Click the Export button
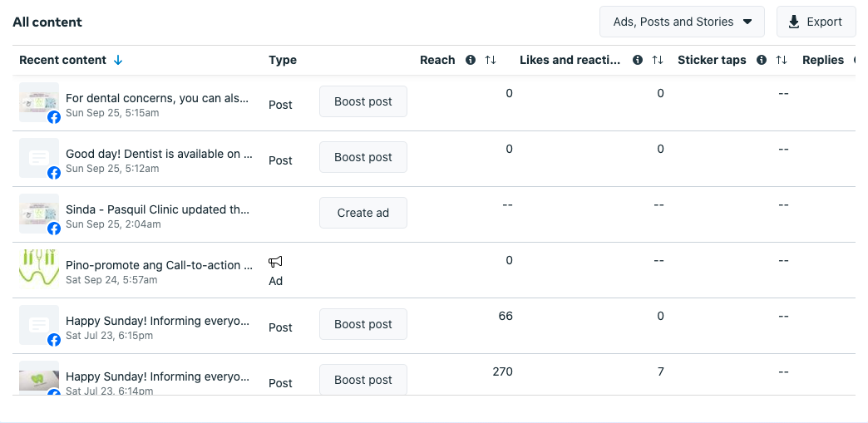The width and height of the screenshot is (868, 423). tap(816, 22)
